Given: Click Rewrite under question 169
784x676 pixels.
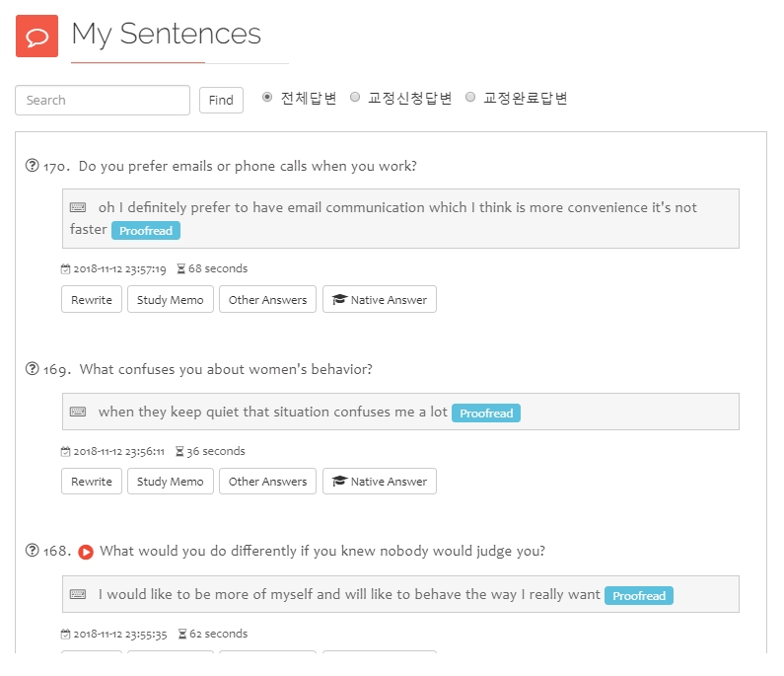Looking at the screenshot, I should (x=92, y=482).
